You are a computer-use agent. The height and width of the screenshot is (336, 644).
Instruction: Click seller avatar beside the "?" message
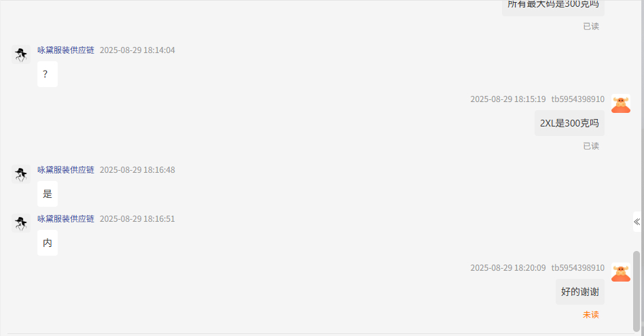pos(21,54)
